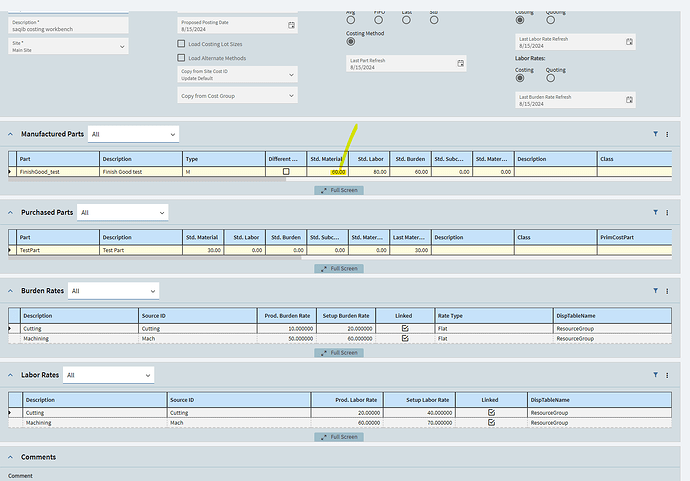
Task: Collapse the Manufactured Parts section
Action: pos(11,134)
